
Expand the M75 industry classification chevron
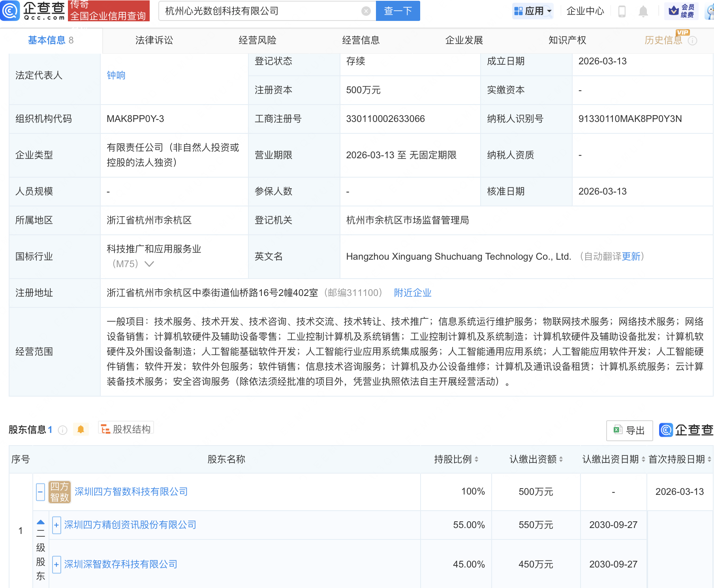(149, 264)
